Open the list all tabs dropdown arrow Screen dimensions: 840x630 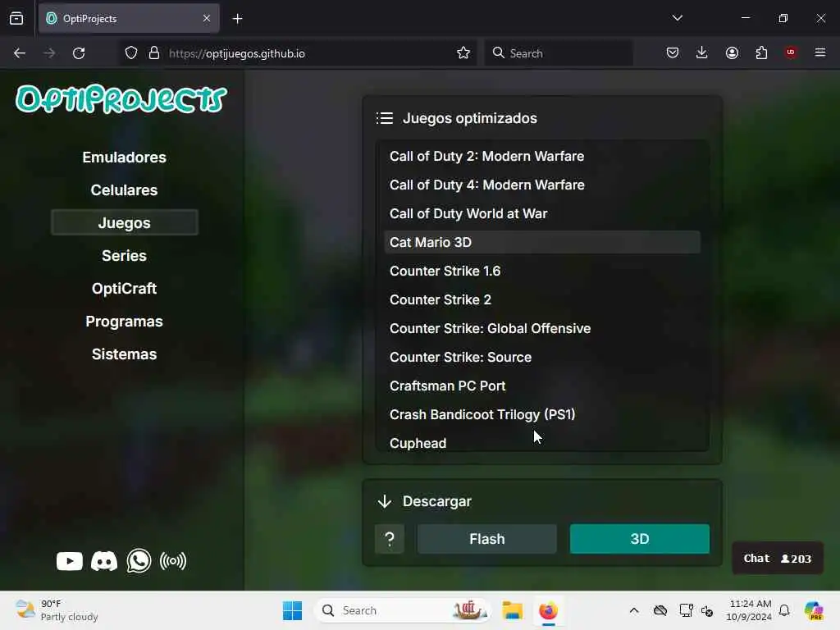tap(678, 18)
